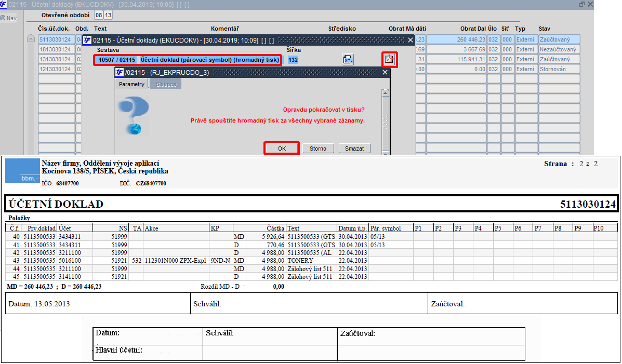Click the question mark dialog icon

pyautogui.click(x=133, y=115)
